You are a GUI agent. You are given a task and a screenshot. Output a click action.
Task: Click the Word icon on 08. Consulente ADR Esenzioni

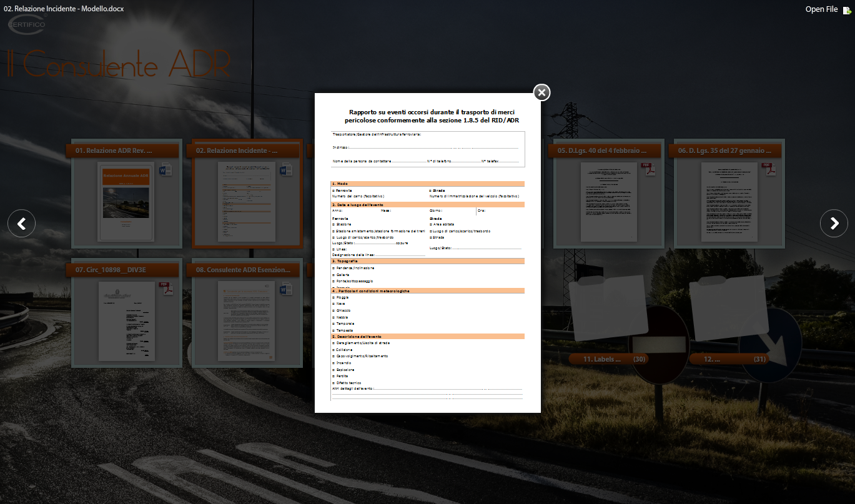[286, 289]
